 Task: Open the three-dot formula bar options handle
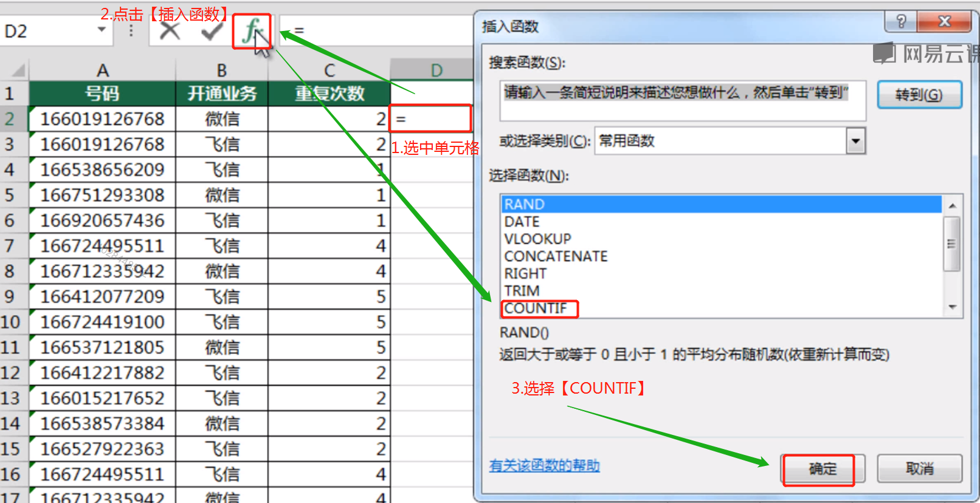point(131,30)
